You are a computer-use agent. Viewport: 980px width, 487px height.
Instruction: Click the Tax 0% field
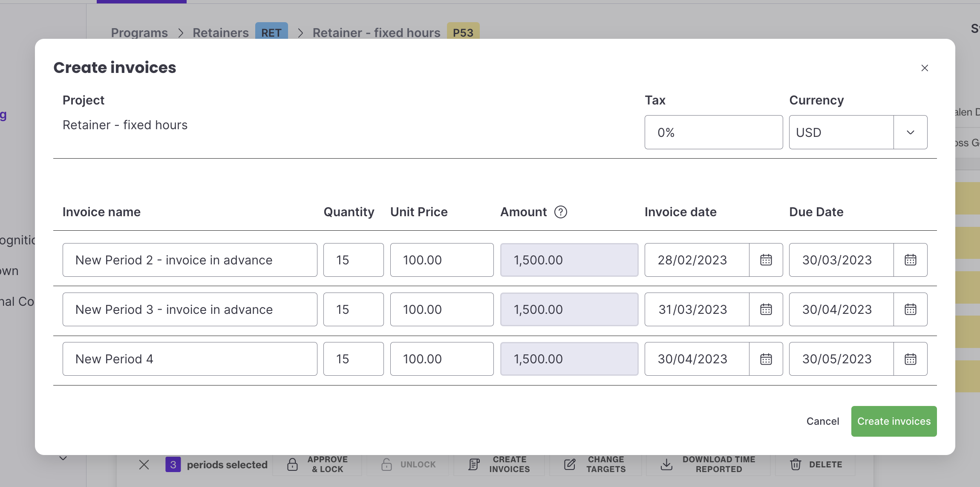pyautogui.click(x=714, y=132)
